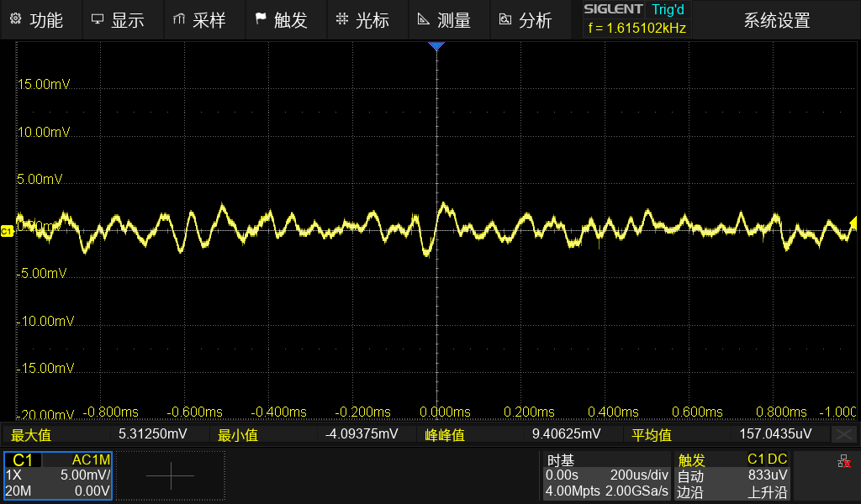The width and height of the screenshot is (861, 504).
Task: Click the network disconnected status icon
Action: [x=844, y=462]
